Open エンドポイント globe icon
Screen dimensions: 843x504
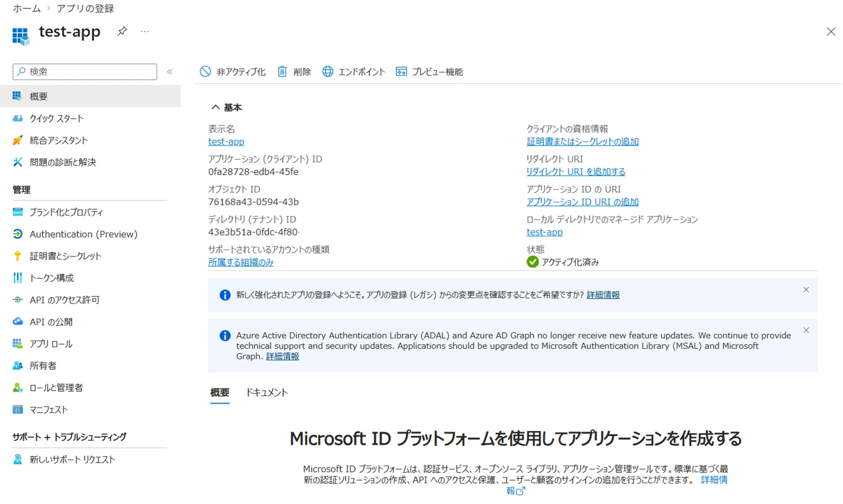click(x=328, y=72)
